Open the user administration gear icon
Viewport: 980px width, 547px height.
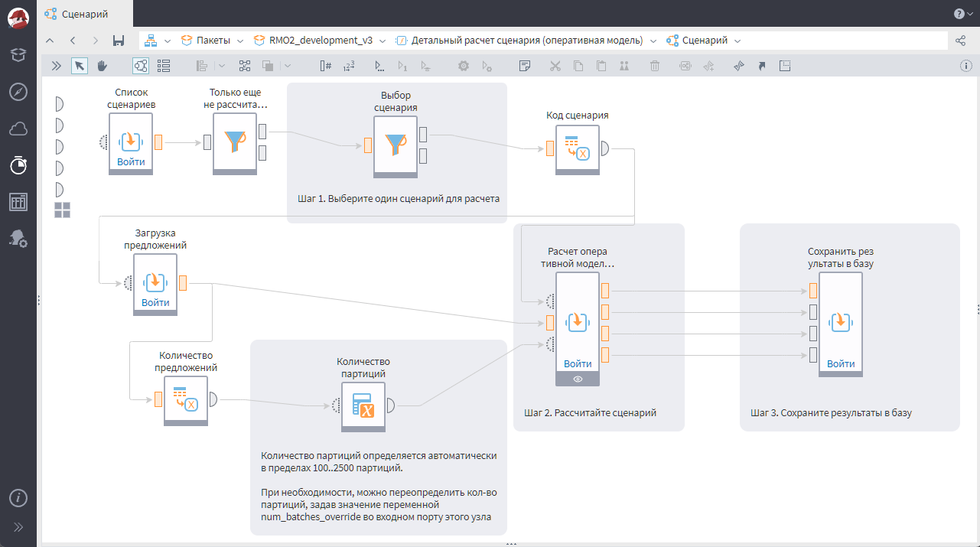point(18,239)
